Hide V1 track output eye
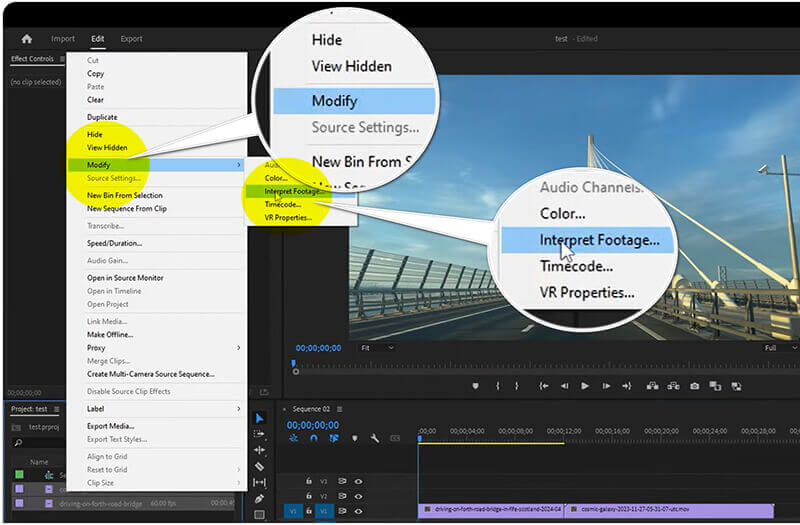The height and width of the screenshot is (525, 800). point(359,511)
